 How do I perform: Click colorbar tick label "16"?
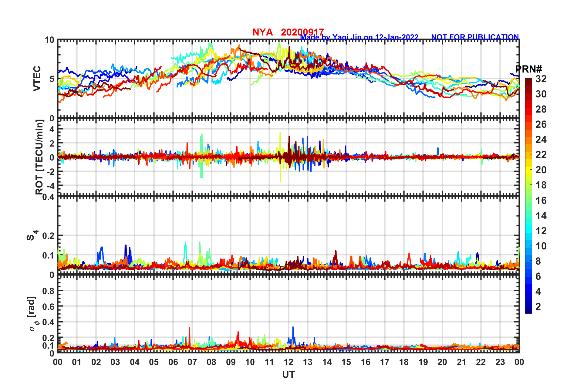541,201
